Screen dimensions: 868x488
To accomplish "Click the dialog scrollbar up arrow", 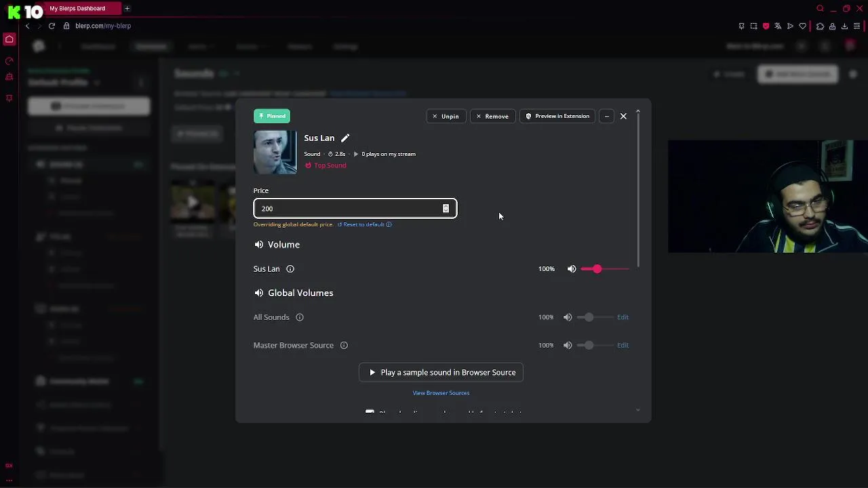I will 637,111.
